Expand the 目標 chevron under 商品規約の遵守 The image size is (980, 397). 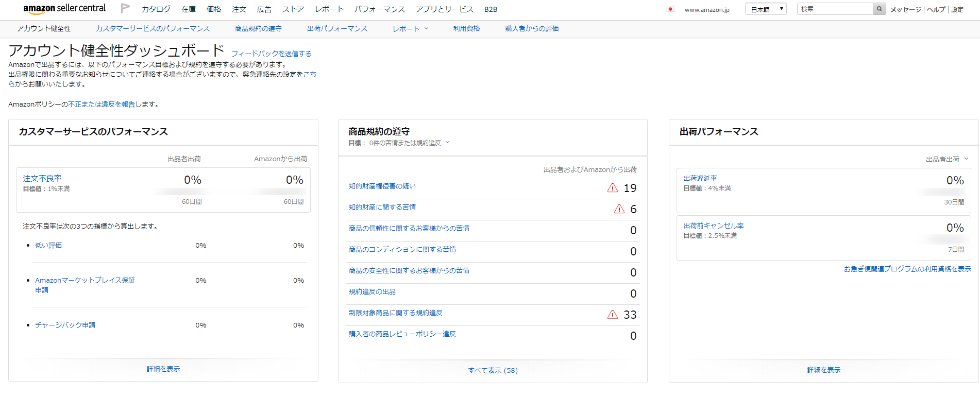pyautogui.click(x=447, y=143)
